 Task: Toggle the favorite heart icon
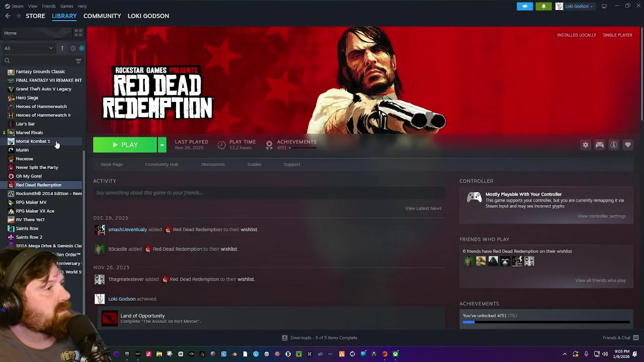tap(628, 145)
